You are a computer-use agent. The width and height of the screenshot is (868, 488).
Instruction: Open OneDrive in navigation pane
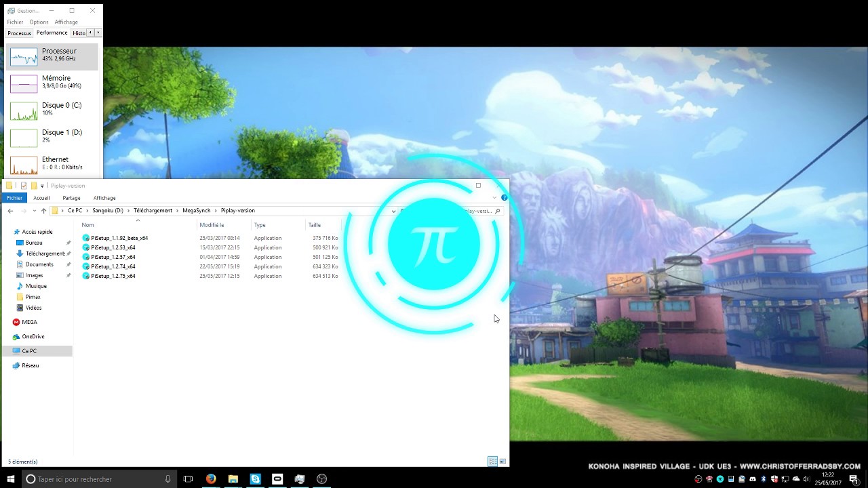coord(33,336)
